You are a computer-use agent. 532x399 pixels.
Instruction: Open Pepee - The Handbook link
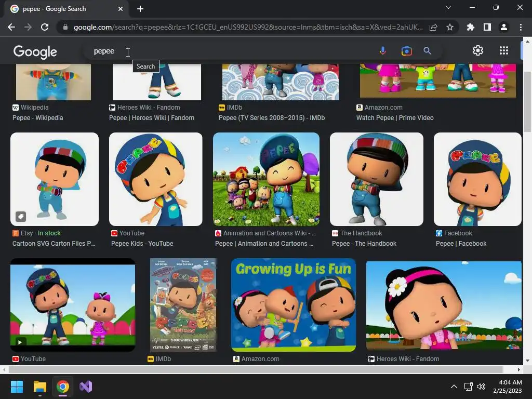pos(364,243)
